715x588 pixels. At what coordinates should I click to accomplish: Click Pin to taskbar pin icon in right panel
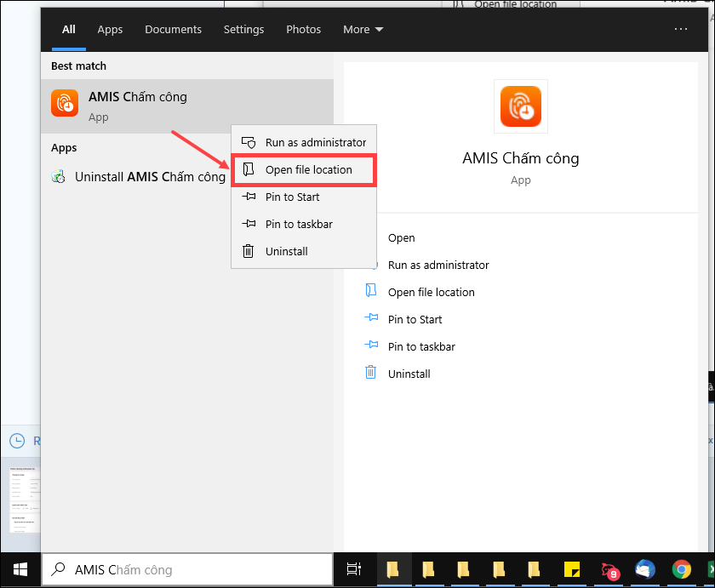coord(370,346)
